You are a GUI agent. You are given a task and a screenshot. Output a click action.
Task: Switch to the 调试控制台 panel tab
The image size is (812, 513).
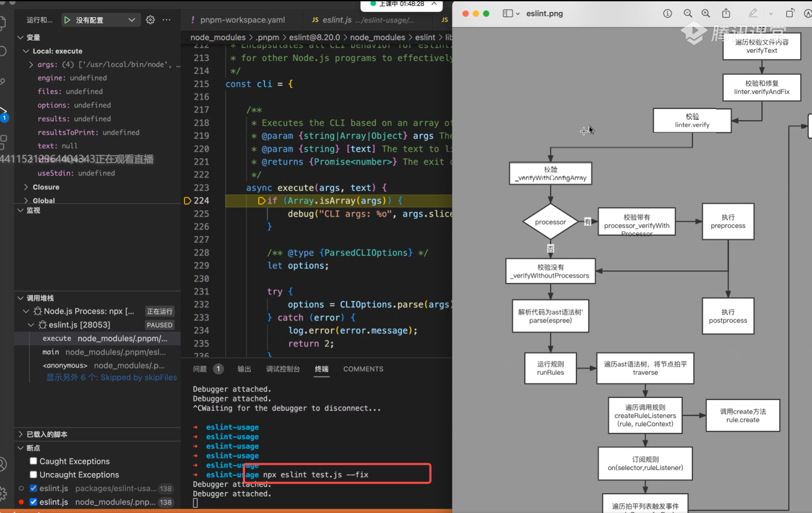pos(282,369)
